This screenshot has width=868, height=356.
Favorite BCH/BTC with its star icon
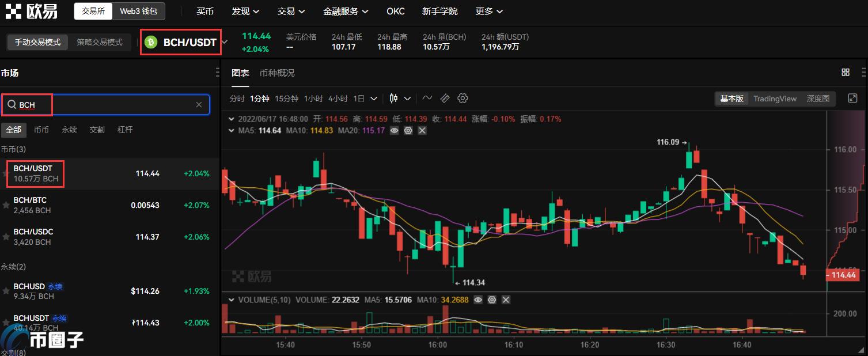coord(6,205)
